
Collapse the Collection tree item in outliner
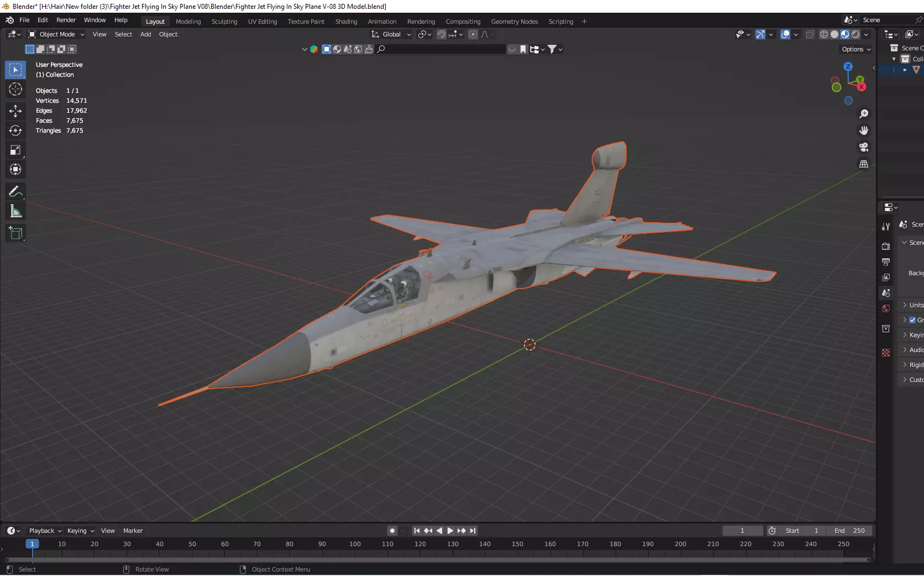coord(894,59)
